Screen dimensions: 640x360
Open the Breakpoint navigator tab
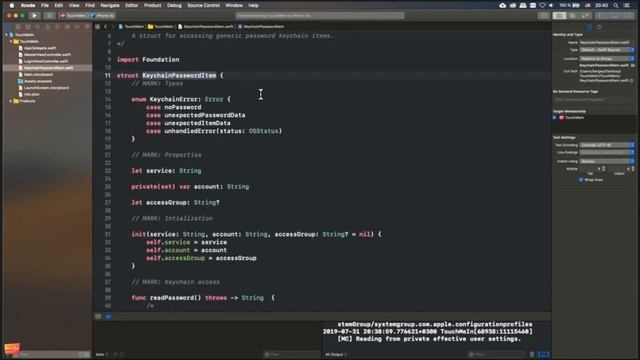(77, 27)
